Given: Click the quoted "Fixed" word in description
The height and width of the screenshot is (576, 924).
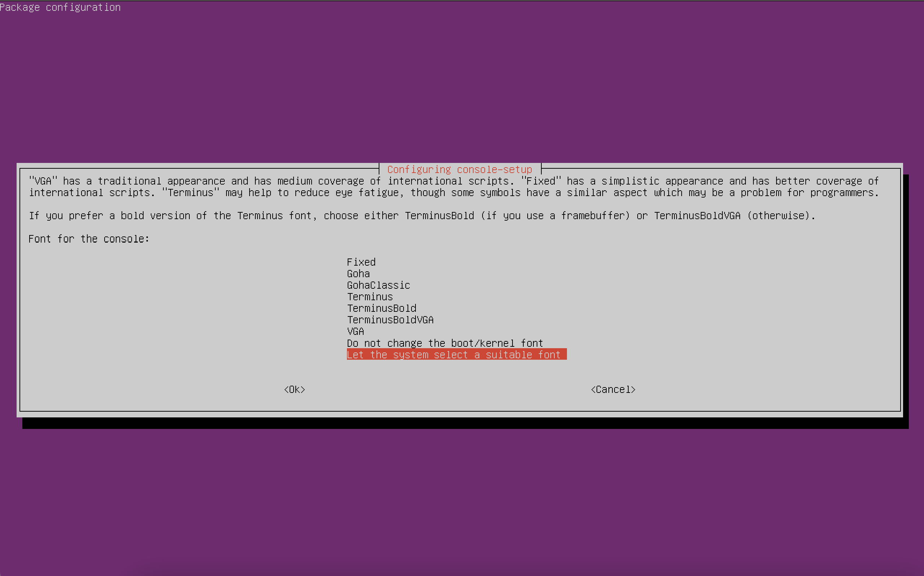Looking at the screenshot, I should (541, 181).
